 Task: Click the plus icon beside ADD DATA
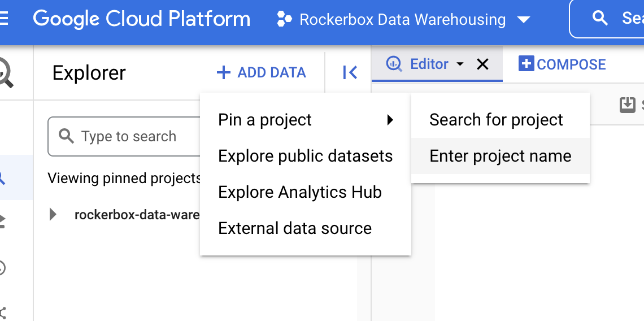click(x=224, y=73)
